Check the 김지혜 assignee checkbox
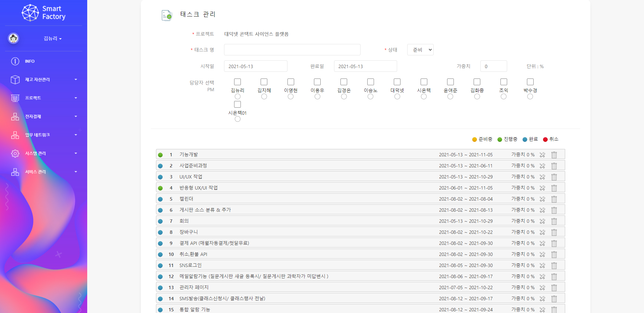This screenshot has height=313, width=644. [264, 82]
